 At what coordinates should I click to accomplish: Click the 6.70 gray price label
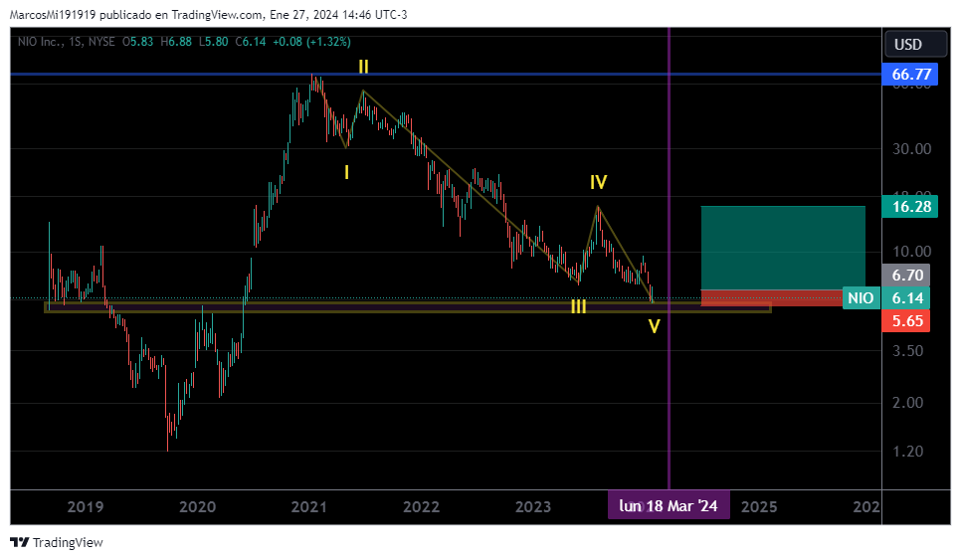(906, 276)
